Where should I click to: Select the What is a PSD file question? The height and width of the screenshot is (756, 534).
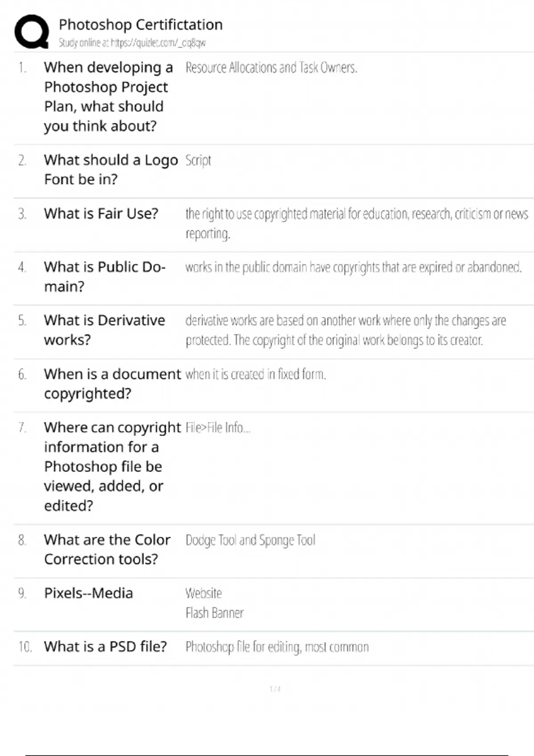105,647
